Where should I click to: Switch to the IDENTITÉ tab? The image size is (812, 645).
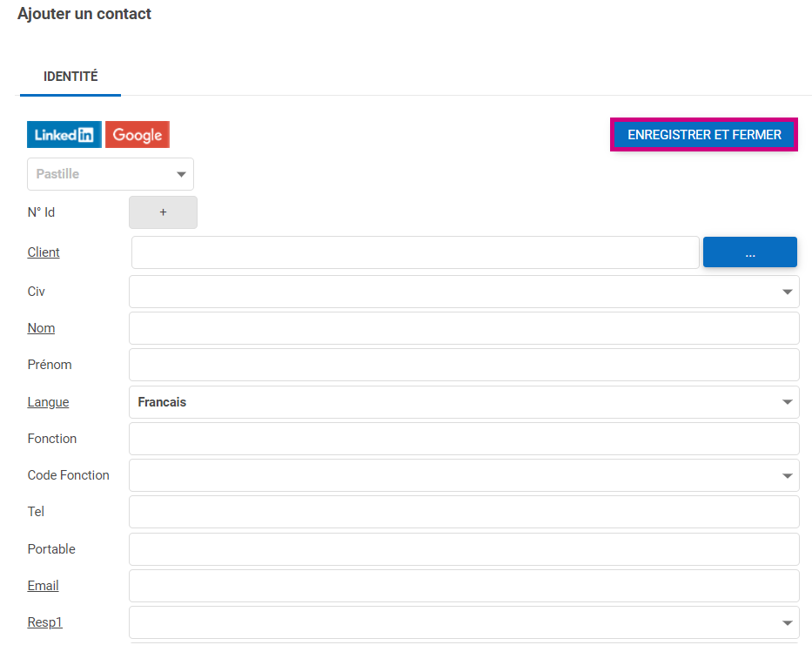[x=70, y=77]
